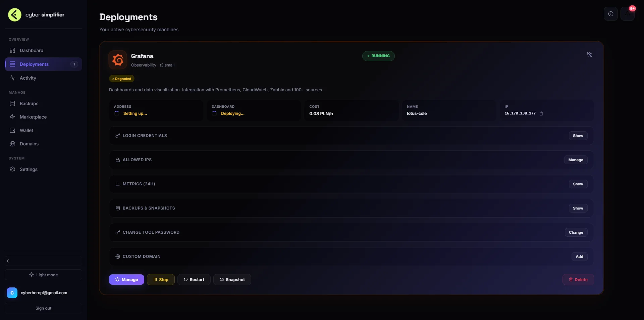Screen dimensions: 644x320
Task: Click the IP address 16.170.138.177
Action: pyautogui.click(x=520, y=113)
